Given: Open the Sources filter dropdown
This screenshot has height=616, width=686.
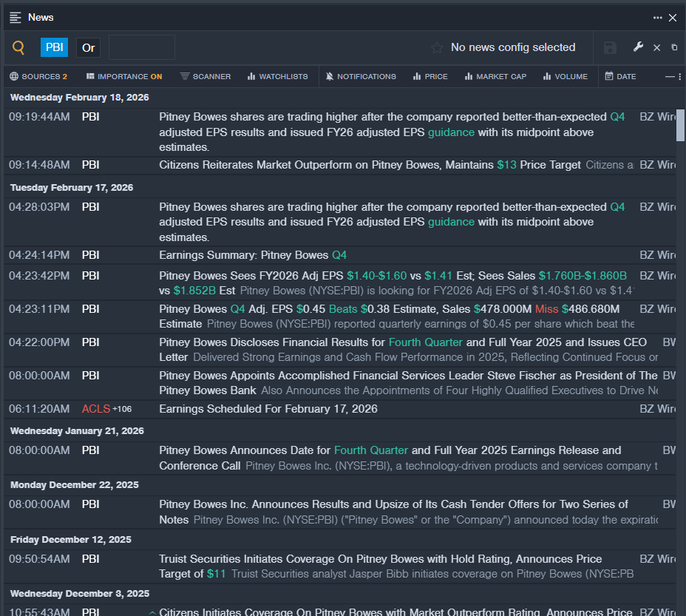Looking at the screenshot, I should click(x=38, y=76).
